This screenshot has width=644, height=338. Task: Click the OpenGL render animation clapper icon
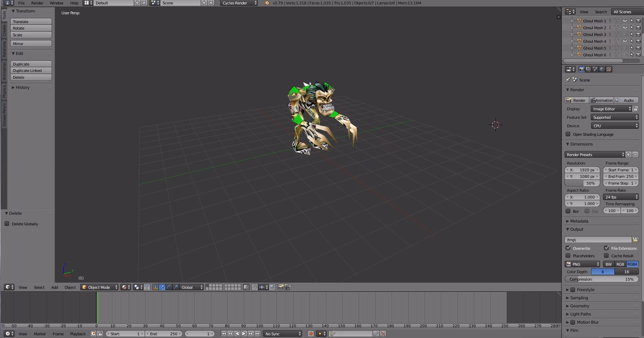[287, 287]
